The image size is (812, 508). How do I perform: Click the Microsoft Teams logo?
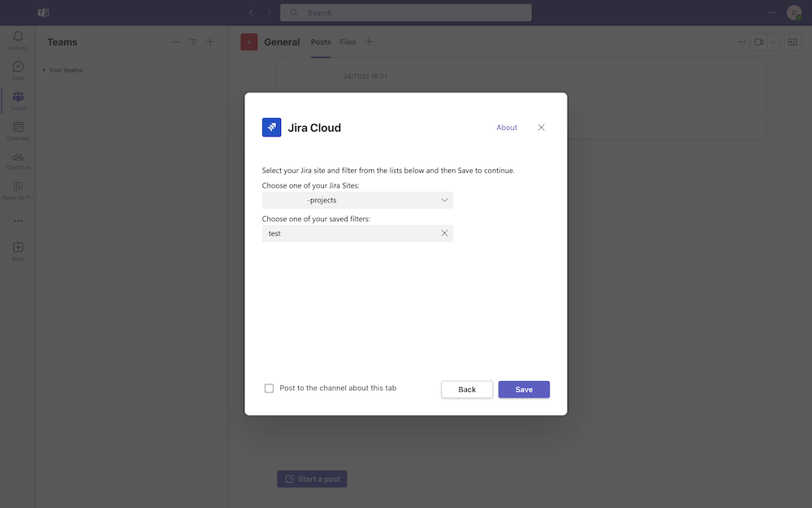click(44, 12)
